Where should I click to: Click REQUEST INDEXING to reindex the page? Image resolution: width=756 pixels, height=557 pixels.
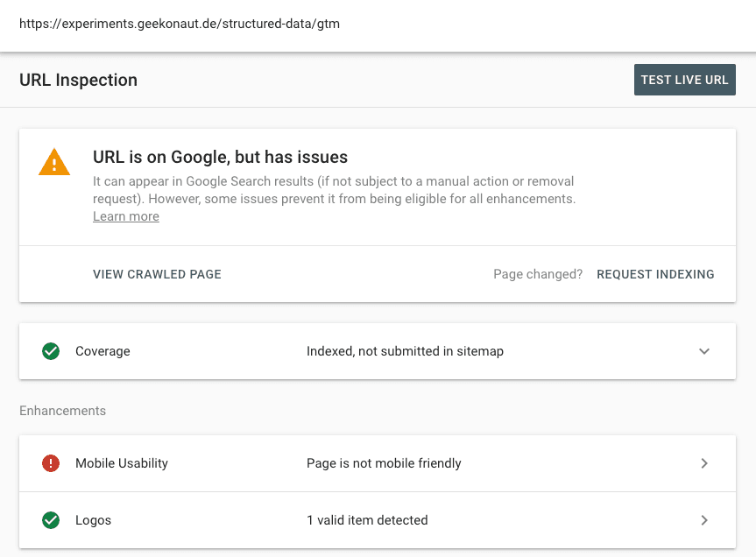click(655, 274)
